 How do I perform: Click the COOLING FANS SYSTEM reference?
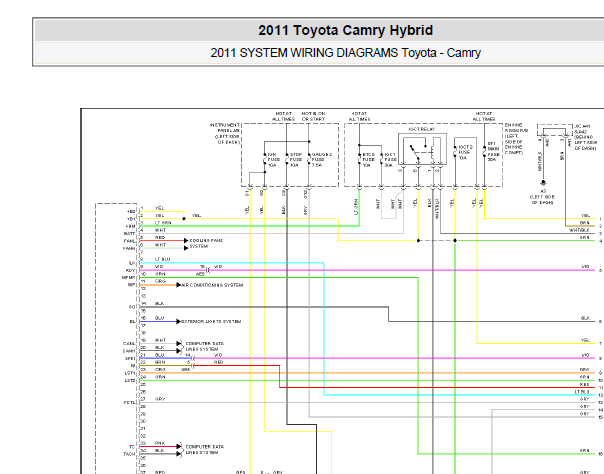point(206,243)
